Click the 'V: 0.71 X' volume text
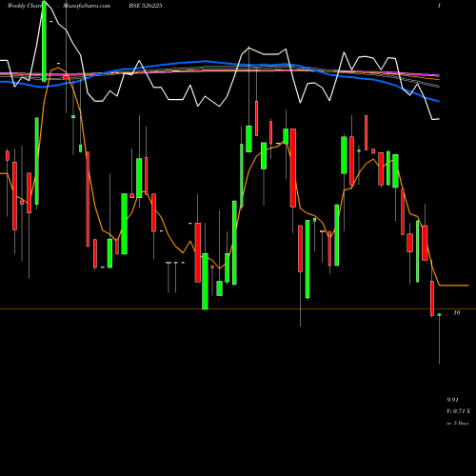 point(458,411)
